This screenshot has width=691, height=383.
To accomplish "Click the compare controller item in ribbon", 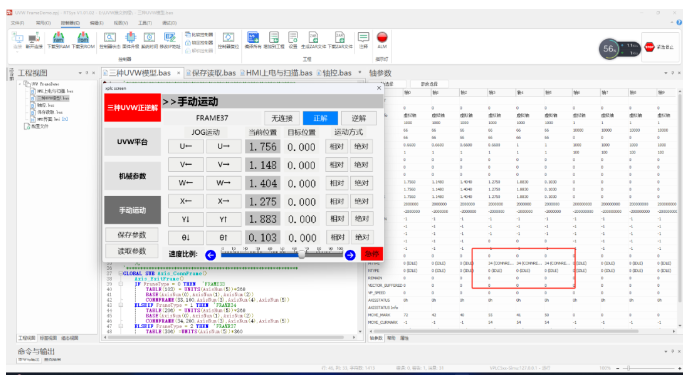I will [x=199, y=34].
